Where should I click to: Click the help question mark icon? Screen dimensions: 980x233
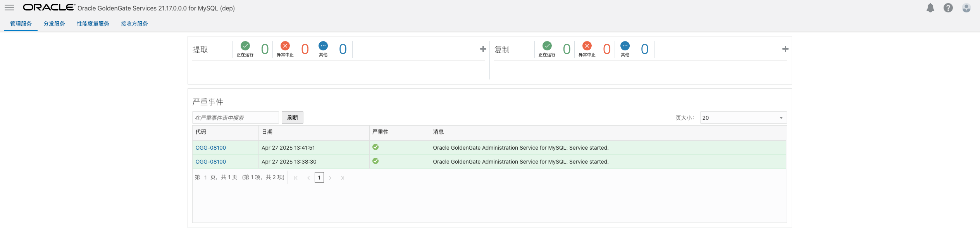(x=948, y=8)
